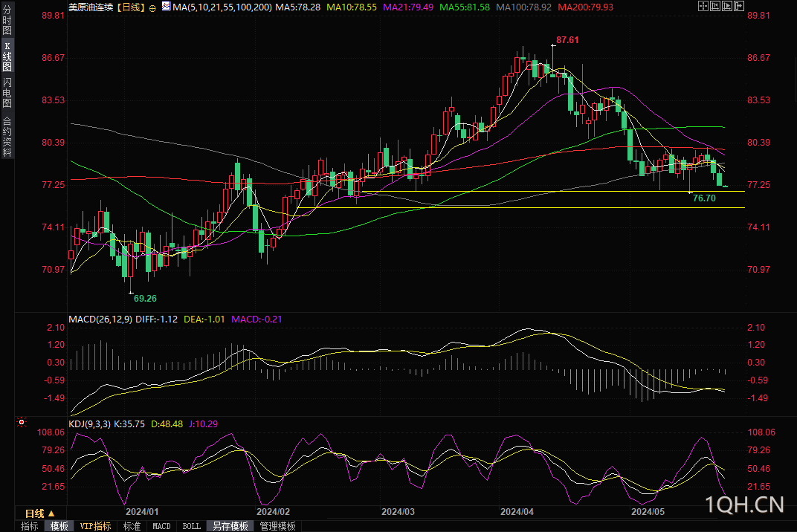
Task: Click the 2024/05 date label on time axis
Action: pos(648,512)
